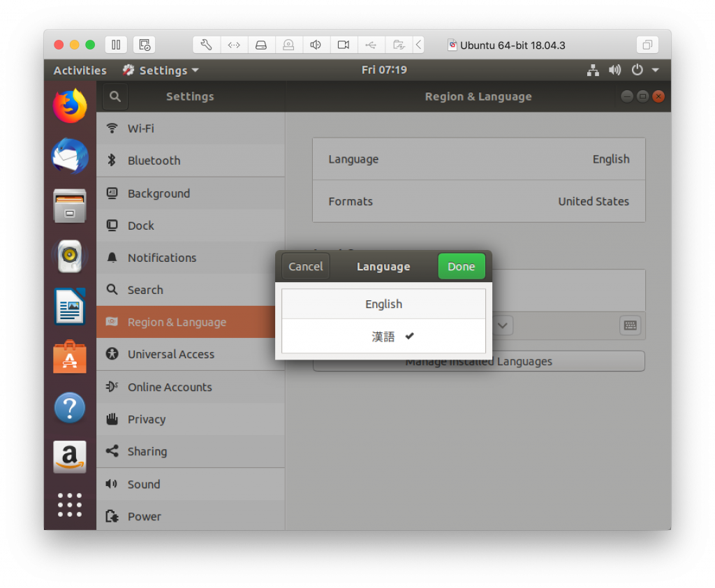
Task: Launch Thunderbird Mail from the dock
Action: pos(70,156)
